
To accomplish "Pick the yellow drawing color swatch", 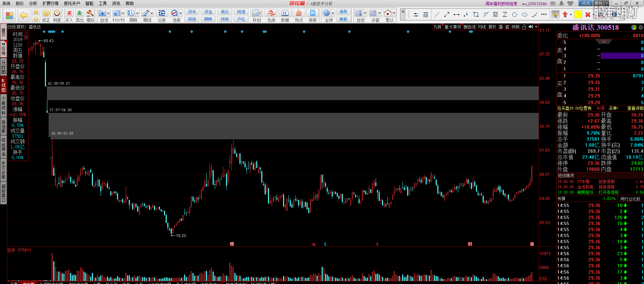I will [x=578, y=14].
